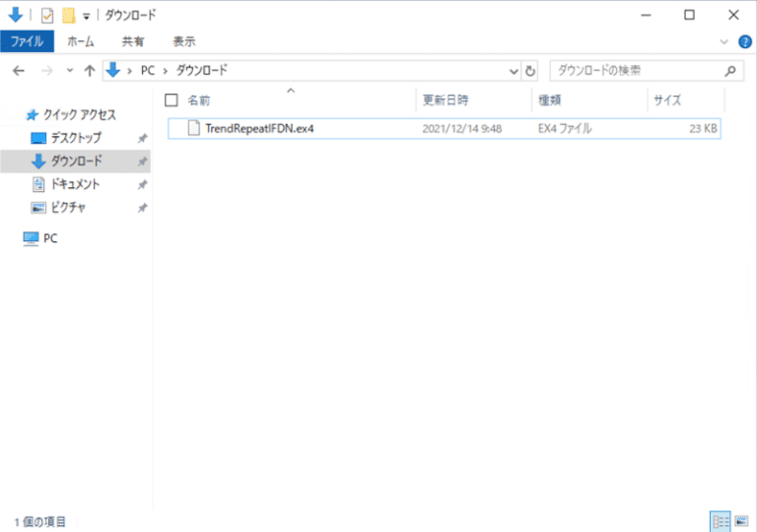Sort by 更新日時 column header
Screen dimensions: 757x532
pos(446,100)
